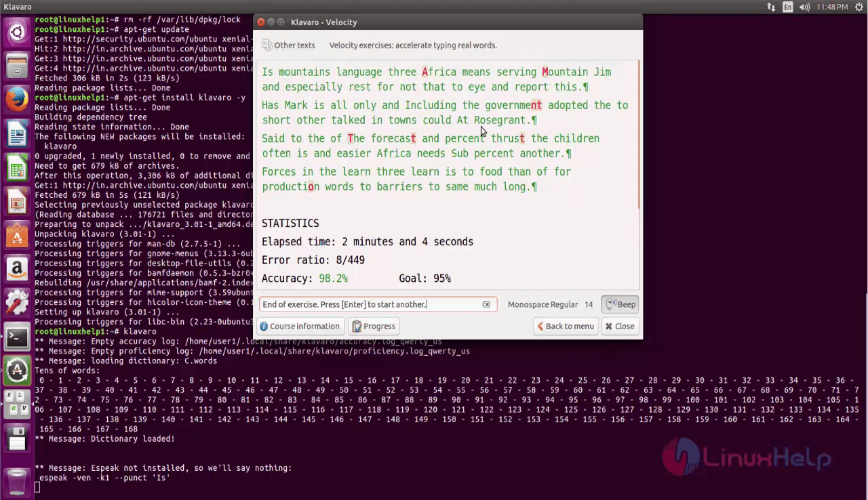This screenshot has width=868, height=500.
Task: Open the Trash from the launcher
Action: click(x=17, y=481)
